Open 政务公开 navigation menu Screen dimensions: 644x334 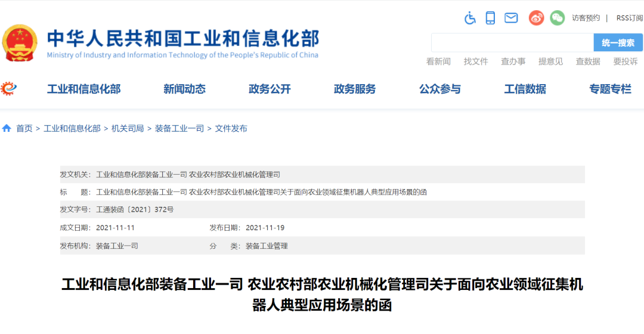(x=270, y=89)
